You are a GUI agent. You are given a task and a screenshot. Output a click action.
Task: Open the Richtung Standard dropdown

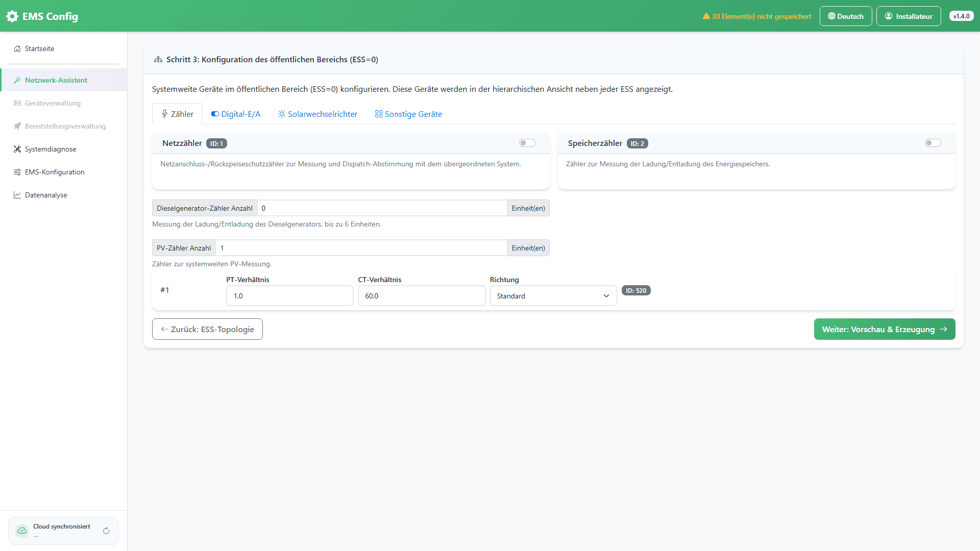[x=553, y=296]
